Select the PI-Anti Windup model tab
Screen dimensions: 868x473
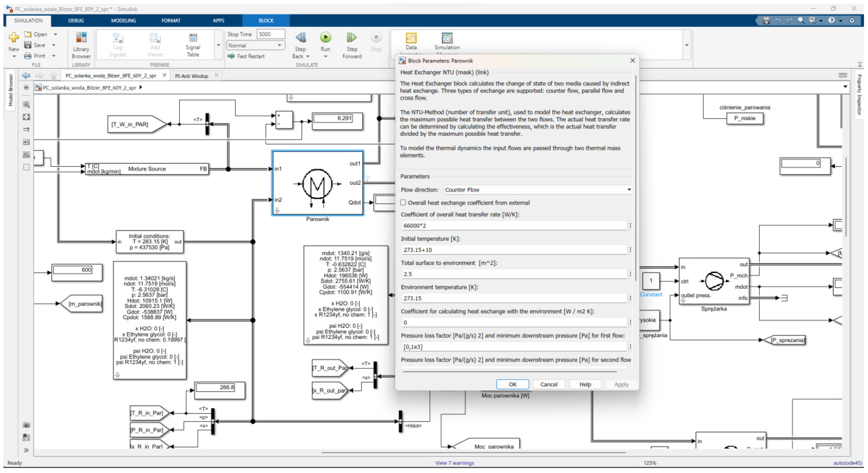point(191,76)
